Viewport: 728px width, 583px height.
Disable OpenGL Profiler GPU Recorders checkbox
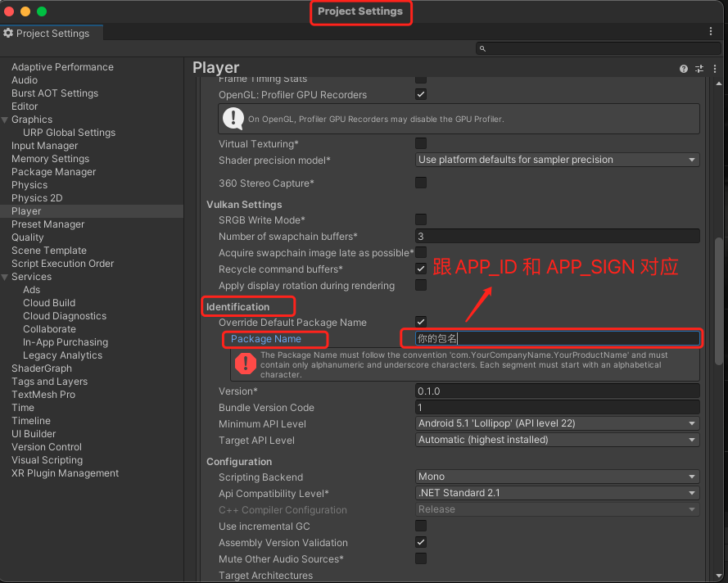(421, 95)
